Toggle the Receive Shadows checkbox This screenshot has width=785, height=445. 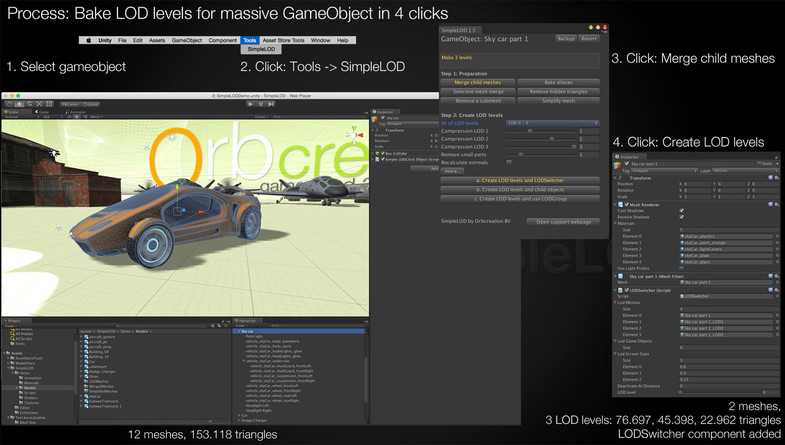[x=681, y=217]
